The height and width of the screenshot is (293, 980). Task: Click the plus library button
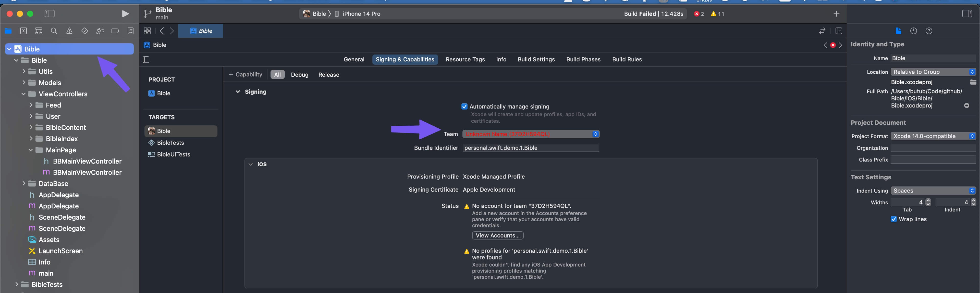point(836,14)
